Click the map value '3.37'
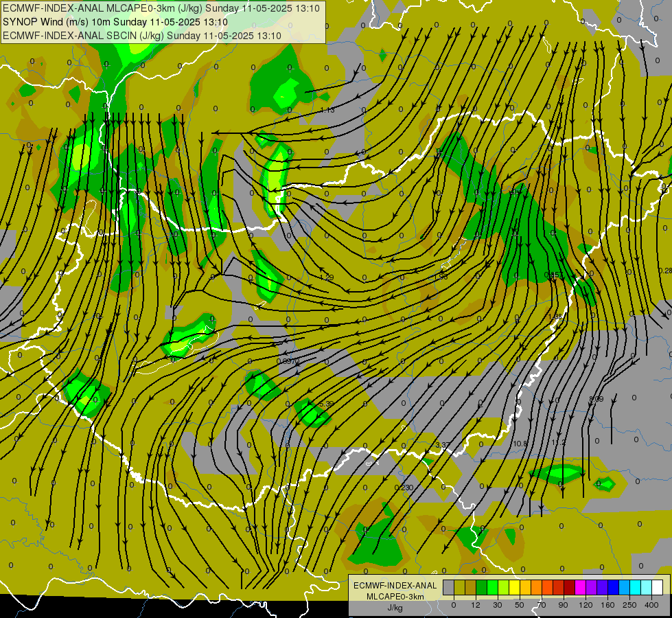Screen dimensions: 672x618 [443, 445]
